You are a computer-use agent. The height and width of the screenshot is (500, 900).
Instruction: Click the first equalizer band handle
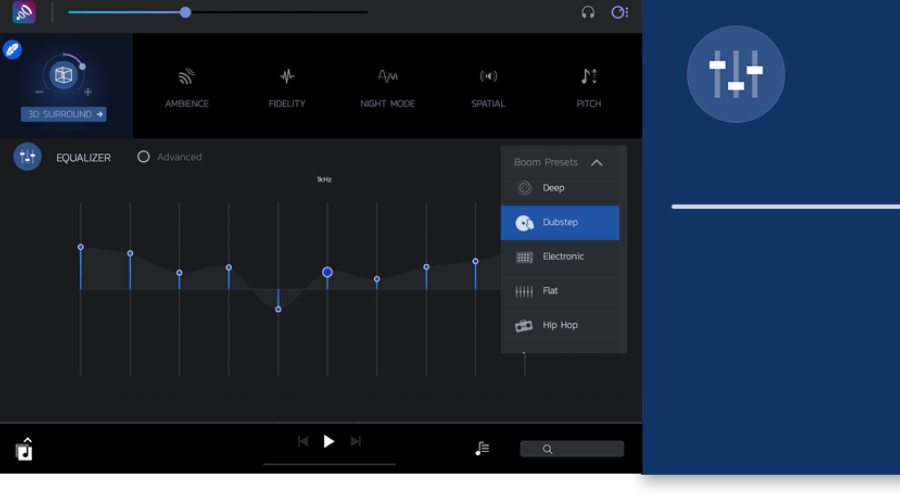pos(81,247)
